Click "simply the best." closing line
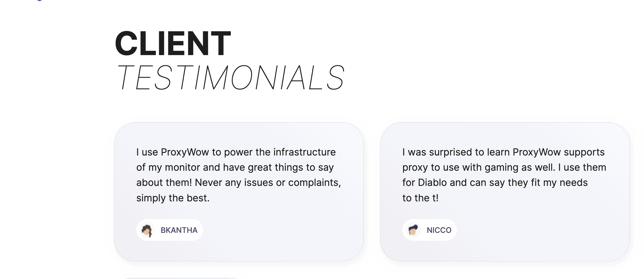The image size is (644, 279). tap(173, 198)
